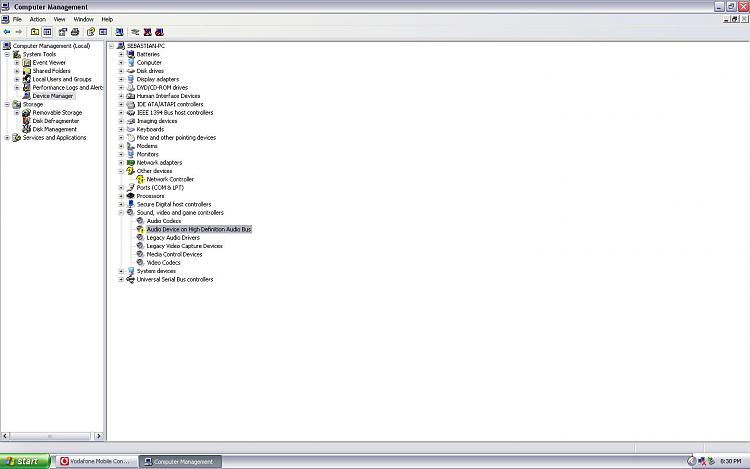Click the Uninstall device toolbar icon
Viewport: 750px width, 469px height.
[147, 32]
